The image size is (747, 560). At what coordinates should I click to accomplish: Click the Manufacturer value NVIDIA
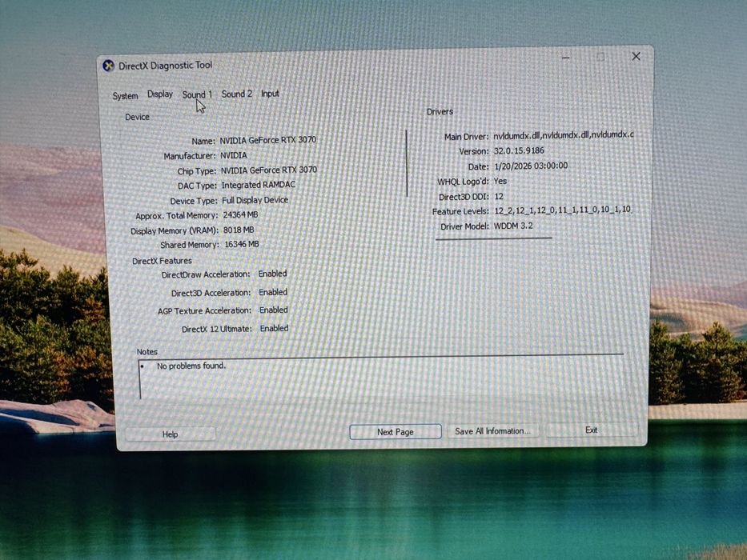(x=234, y=155)
